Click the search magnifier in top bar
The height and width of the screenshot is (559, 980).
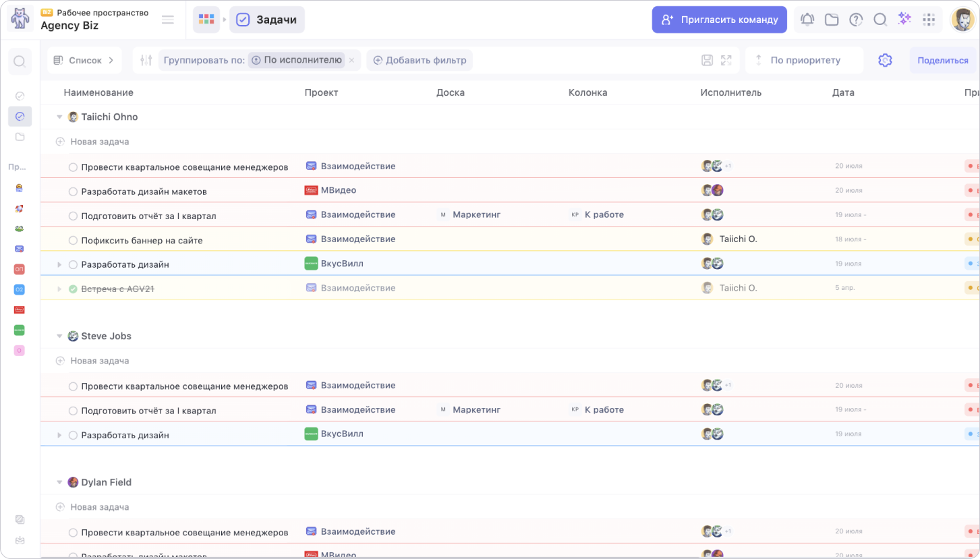880,20
